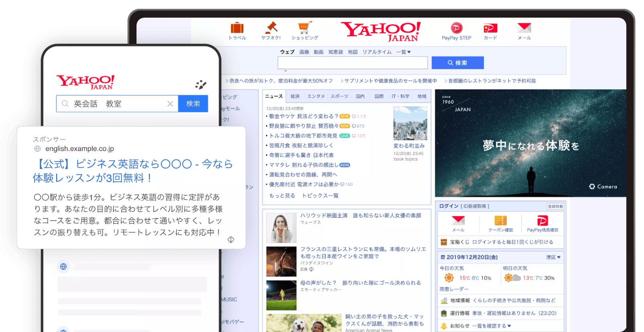Open the 港区 weather location dropdown
Image resolution: width=644 pixels, height=332 pixels.
pyautogui.click(x=553, y=257)
